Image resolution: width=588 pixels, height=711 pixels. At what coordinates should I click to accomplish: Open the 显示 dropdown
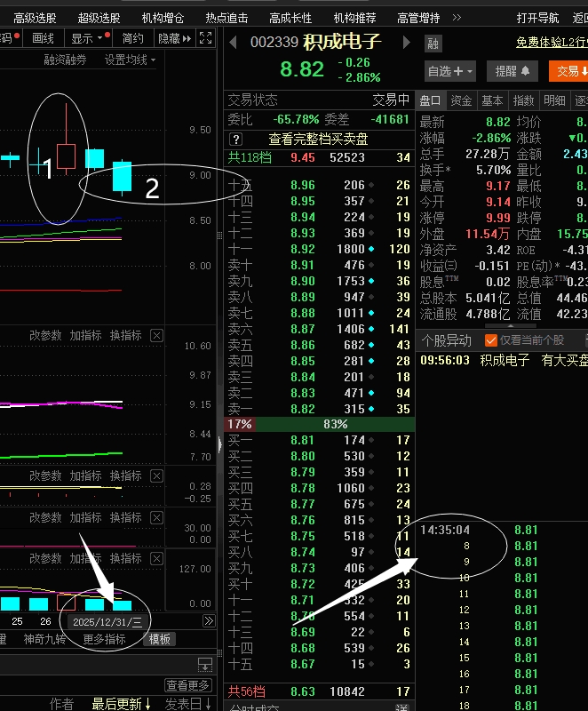(x=87, y=38)
